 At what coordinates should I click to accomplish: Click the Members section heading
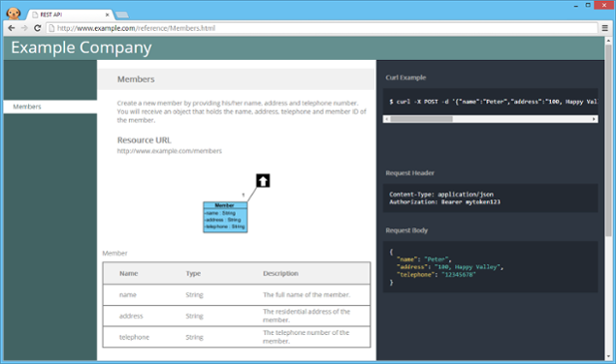coord(136,79)
